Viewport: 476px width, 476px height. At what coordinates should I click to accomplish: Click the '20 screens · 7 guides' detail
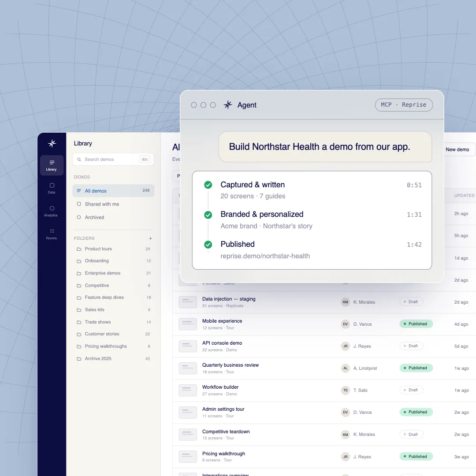coord(253,196)
